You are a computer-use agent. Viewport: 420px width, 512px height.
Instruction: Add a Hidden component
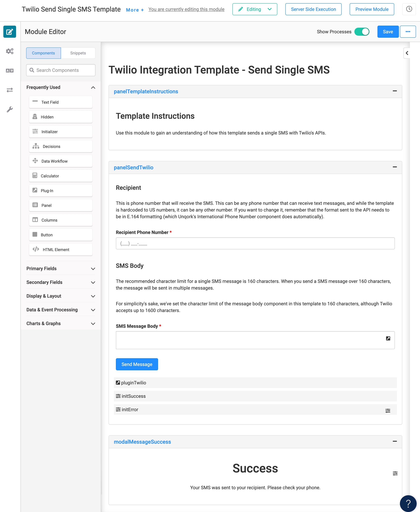click(x=61, y=117)
